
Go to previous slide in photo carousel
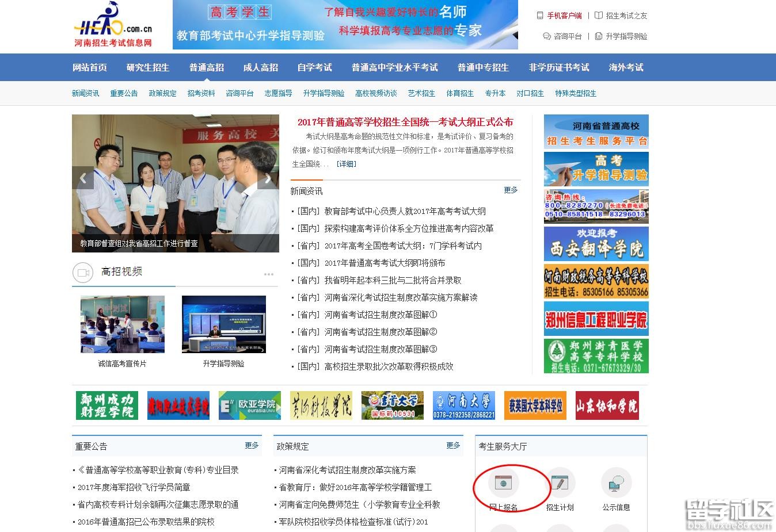(x=83, y=178)
